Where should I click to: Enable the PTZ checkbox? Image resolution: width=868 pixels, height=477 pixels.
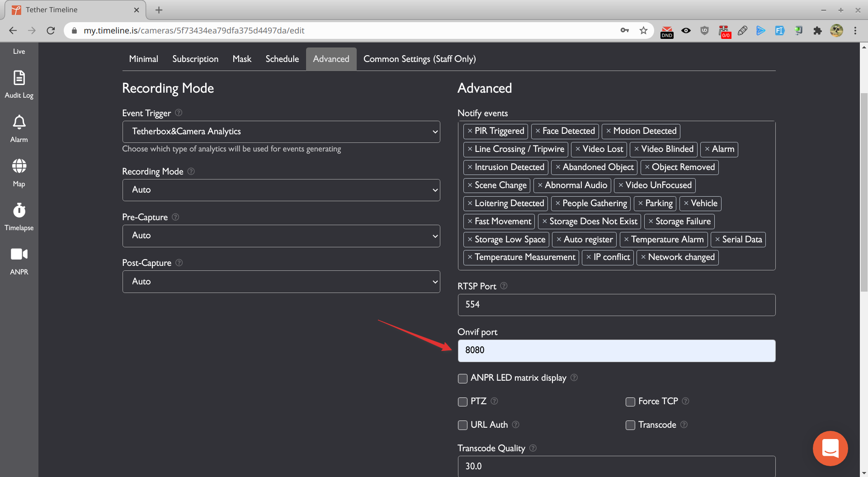462,402
